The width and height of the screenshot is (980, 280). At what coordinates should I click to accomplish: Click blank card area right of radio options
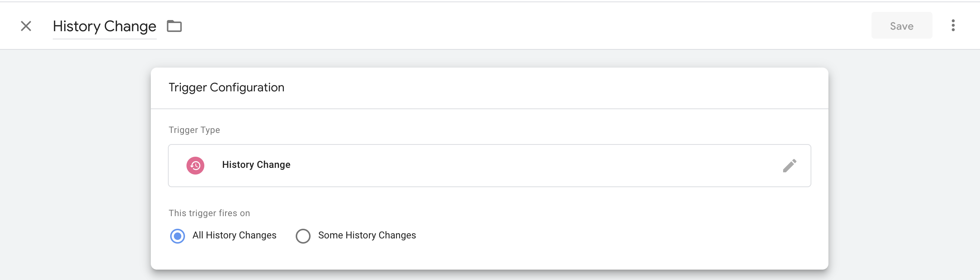(x=609, y=236)
